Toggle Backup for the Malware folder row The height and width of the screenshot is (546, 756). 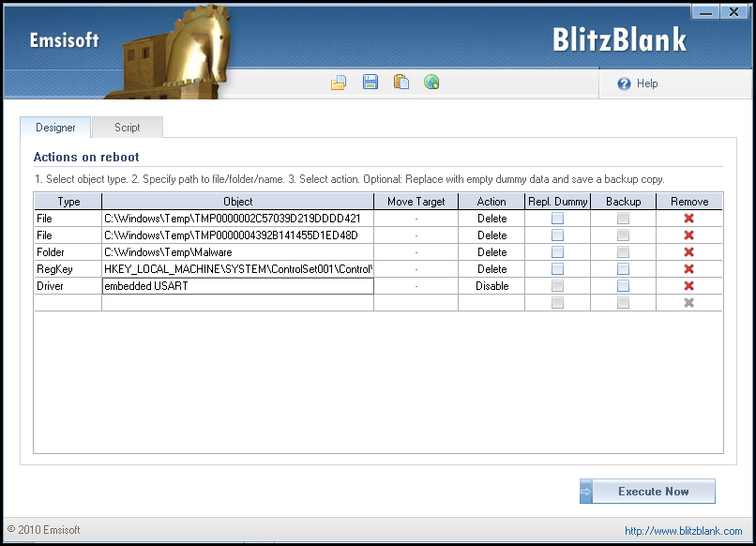click(623, 251)
